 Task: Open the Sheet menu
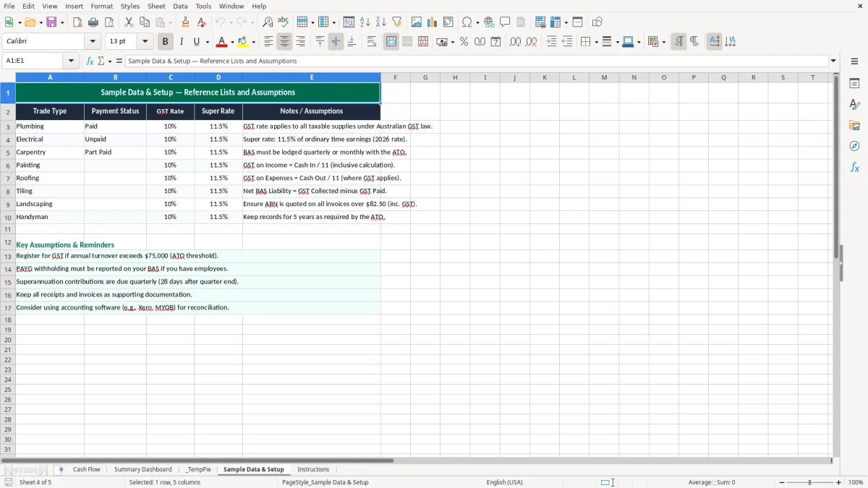click(x=156, y=6)
